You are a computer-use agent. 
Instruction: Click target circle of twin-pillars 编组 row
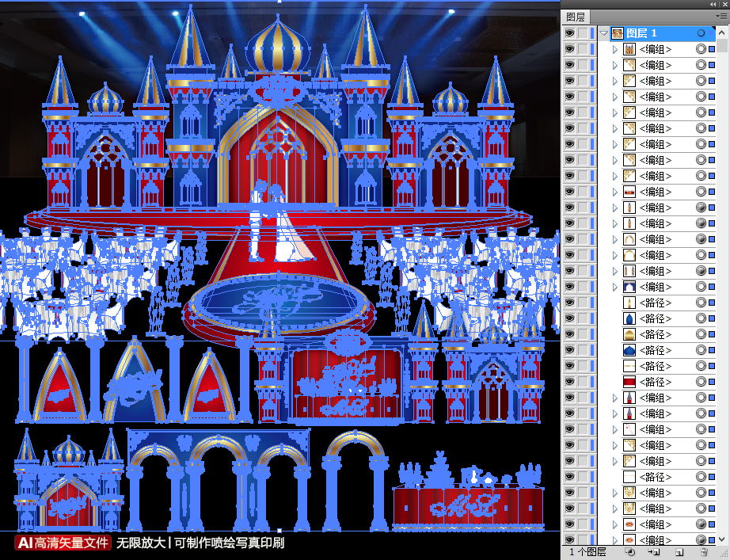click(701, 271)
